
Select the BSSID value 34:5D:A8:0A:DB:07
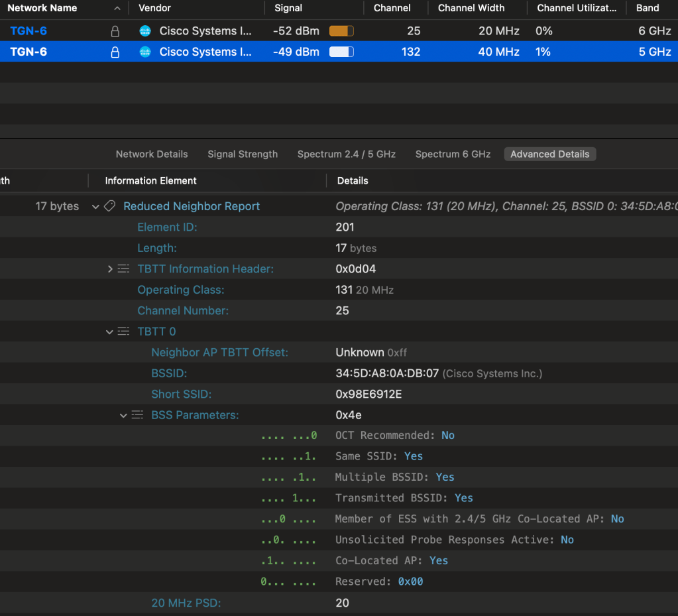pyautogui.click(x=387, y=373)
